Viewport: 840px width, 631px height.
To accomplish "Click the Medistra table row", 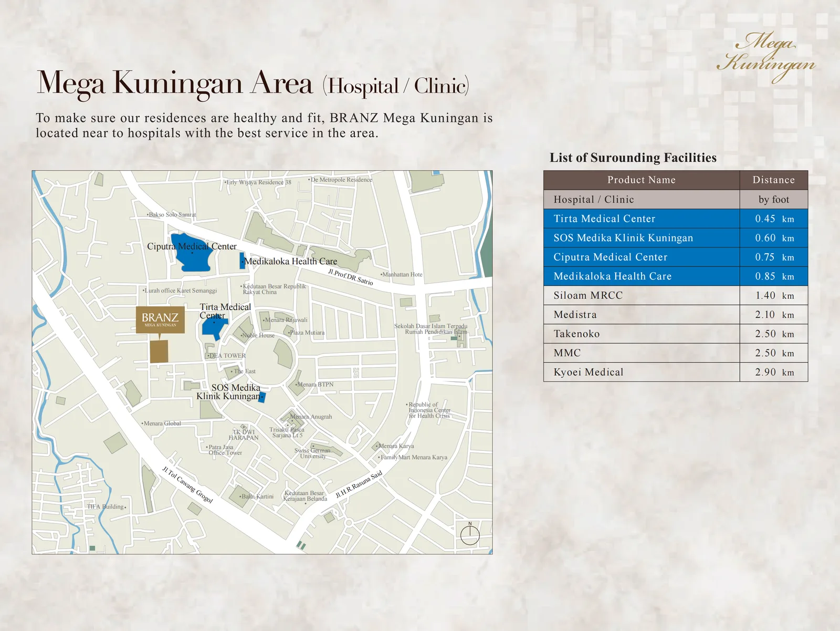I will [676, 315].
